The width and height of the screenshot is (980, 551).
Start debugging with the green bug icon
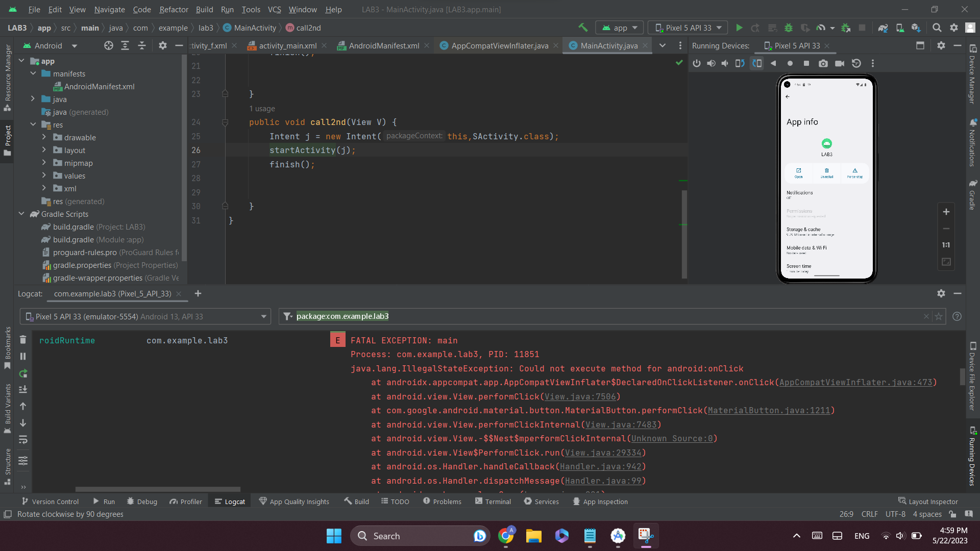[x=789, y=28]
